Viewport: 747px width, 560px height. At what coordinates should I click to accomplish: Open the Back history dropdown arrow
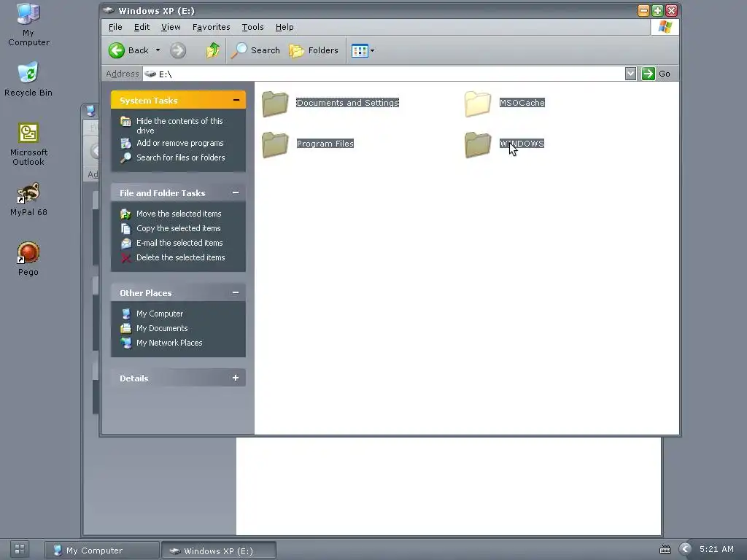click(x=158, y=50)
